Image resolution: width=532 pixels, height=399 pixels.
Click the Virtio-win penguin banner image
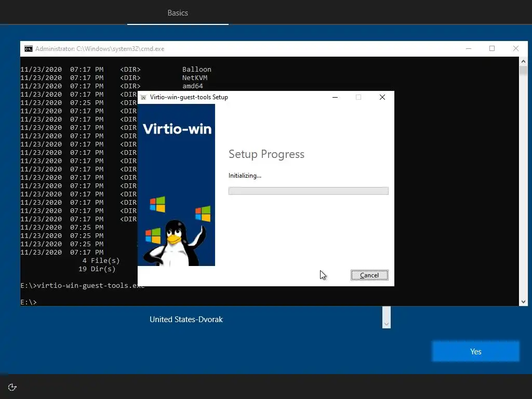[177, 185]
